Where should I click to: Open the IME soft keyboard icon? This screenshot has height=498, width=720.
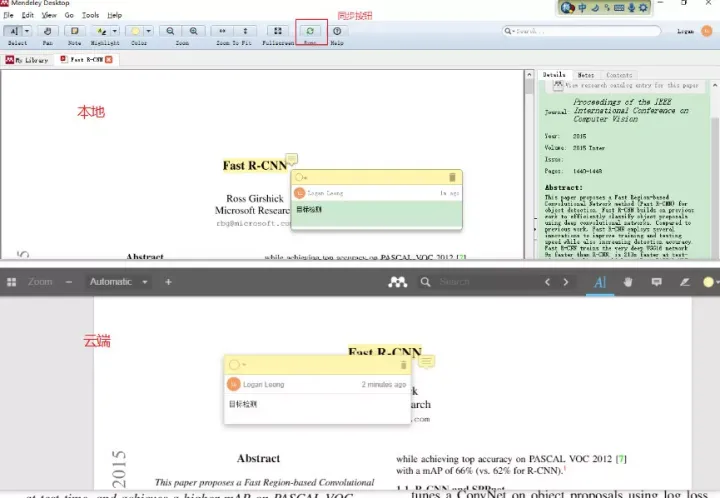click(619, 7)
